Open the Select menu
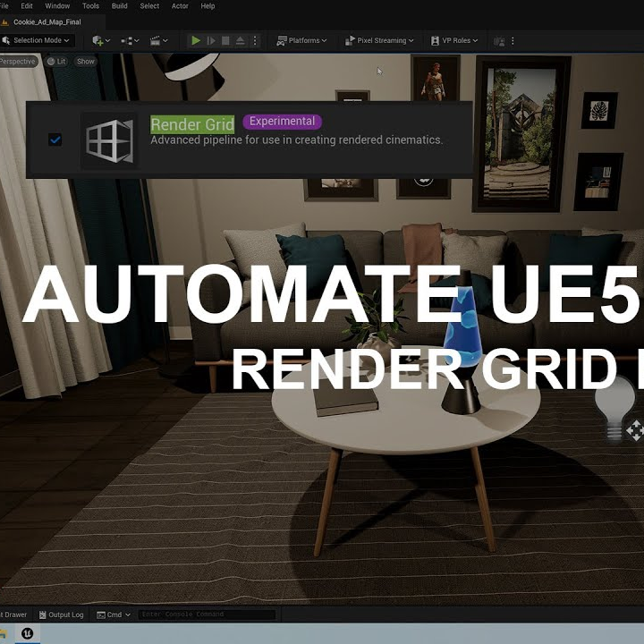644x644 pixels. pyautogui.click(x=149, y=6)
